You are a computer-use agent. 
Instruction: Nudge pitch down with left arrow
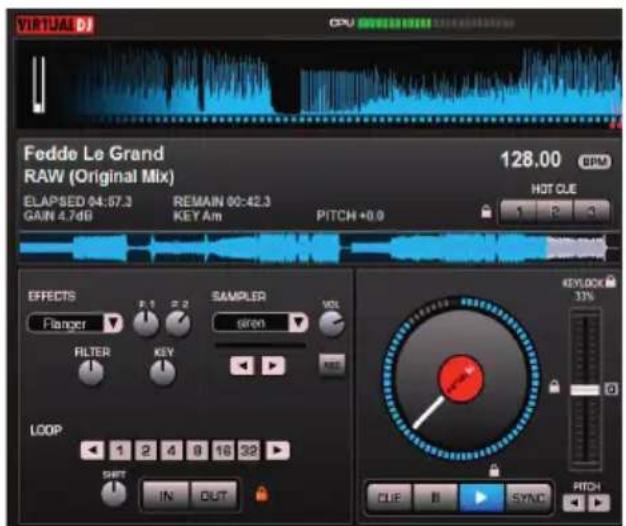pyautogui.click(x=574, y=503)
